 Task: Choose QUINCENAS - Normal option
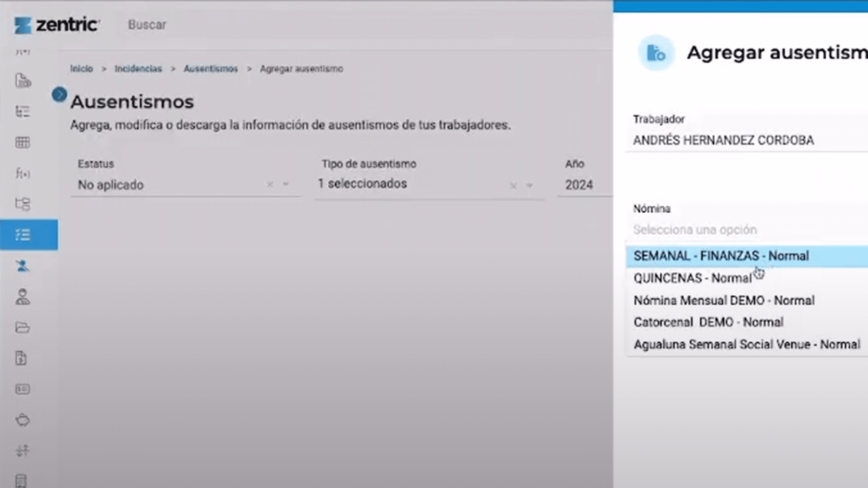coord(747,278)
